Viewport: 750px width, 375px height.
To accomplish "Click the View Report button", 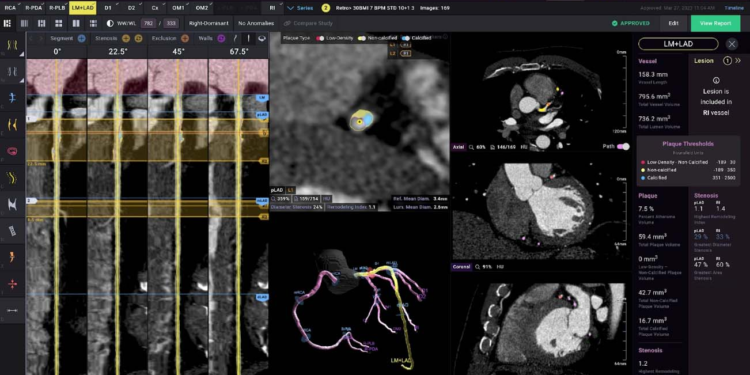I will pos(715,23).
